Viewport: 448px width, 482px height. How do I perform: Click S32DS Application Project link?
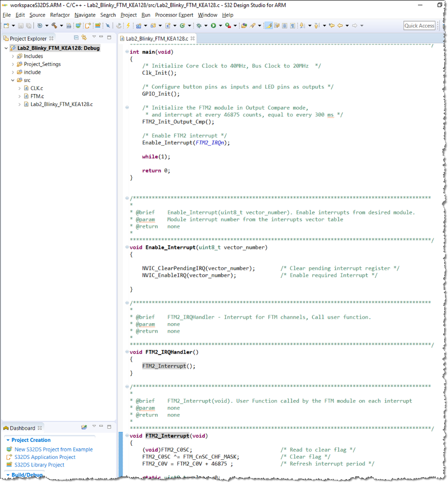pos(45,457)
